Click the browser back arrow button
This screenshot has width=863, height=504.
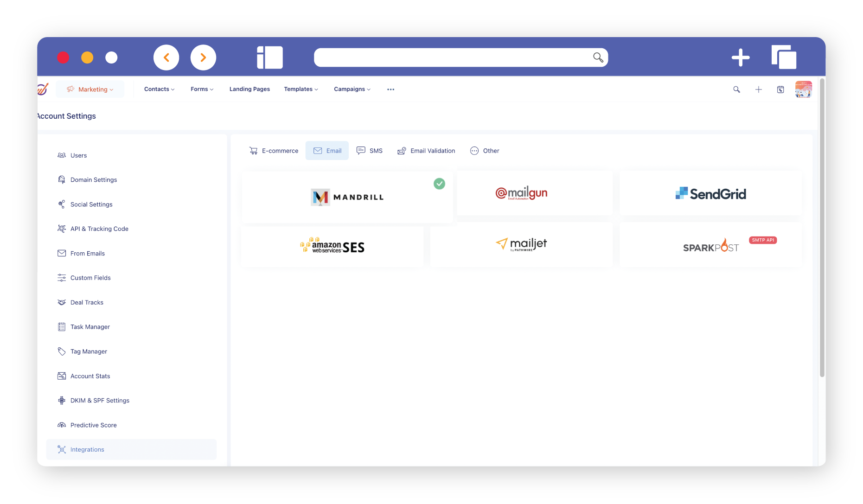click(166, 57)
